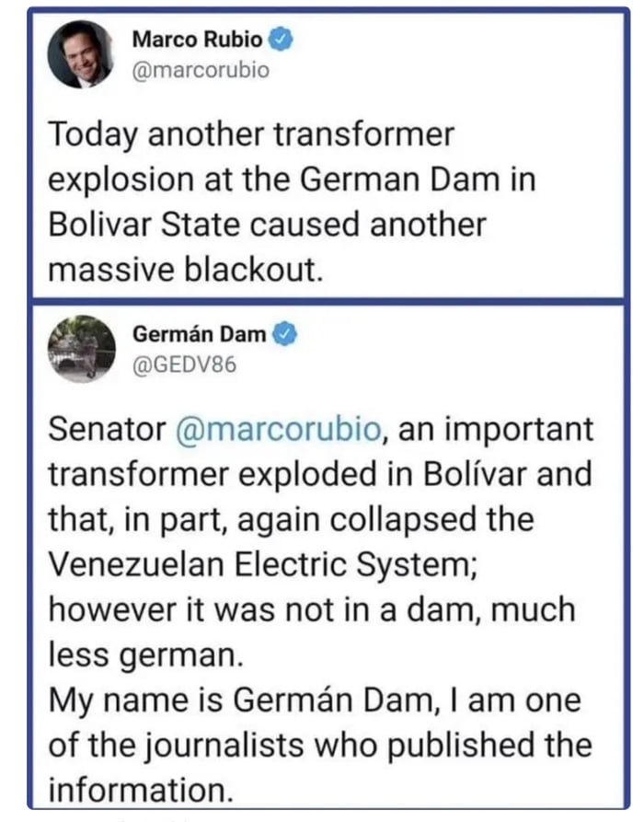Click the line "less german."

(136, 654)
